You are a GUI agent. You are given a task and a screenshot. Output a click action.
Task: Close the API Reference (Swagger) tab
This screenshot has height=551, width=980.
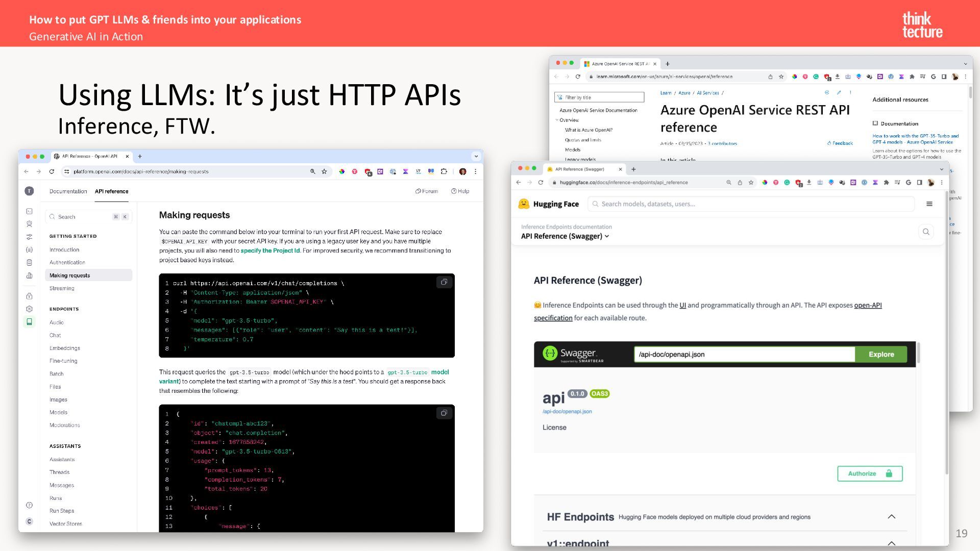(x=620, y=169)
